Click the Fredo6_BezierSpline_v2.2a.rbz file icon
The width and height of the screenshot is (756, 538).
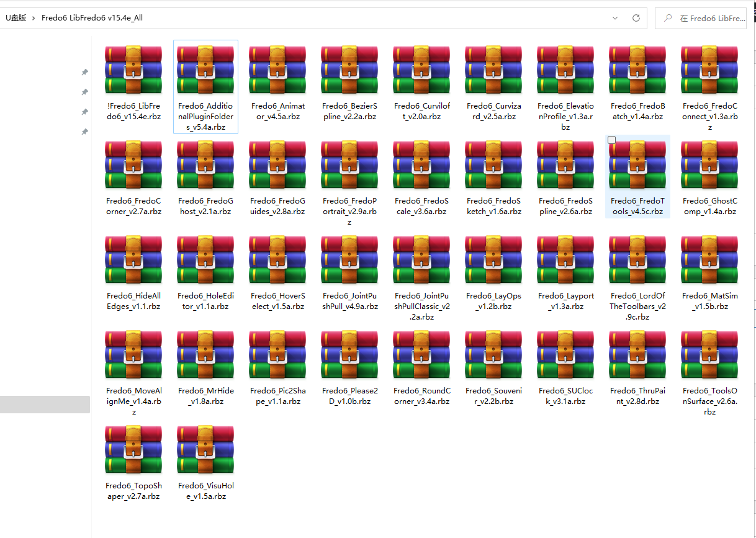[349, 69]
